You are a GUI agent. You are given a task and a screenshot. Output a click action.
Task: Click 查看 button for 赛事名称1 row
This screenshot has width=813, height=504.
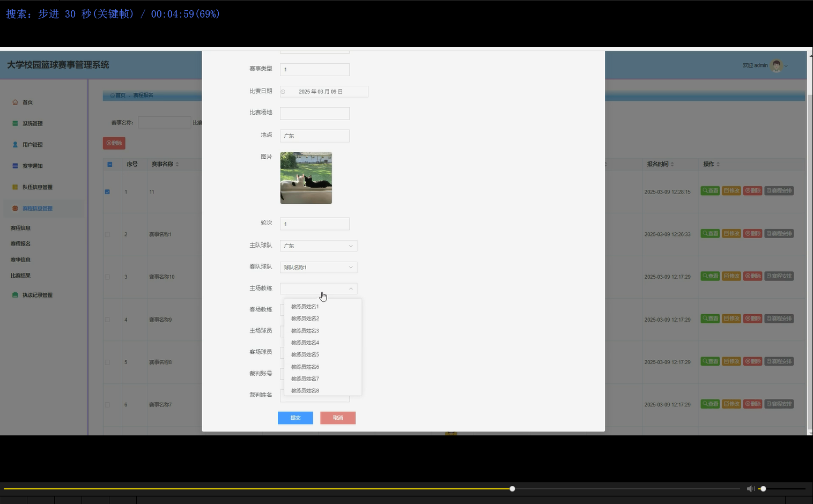click(710, 234)
